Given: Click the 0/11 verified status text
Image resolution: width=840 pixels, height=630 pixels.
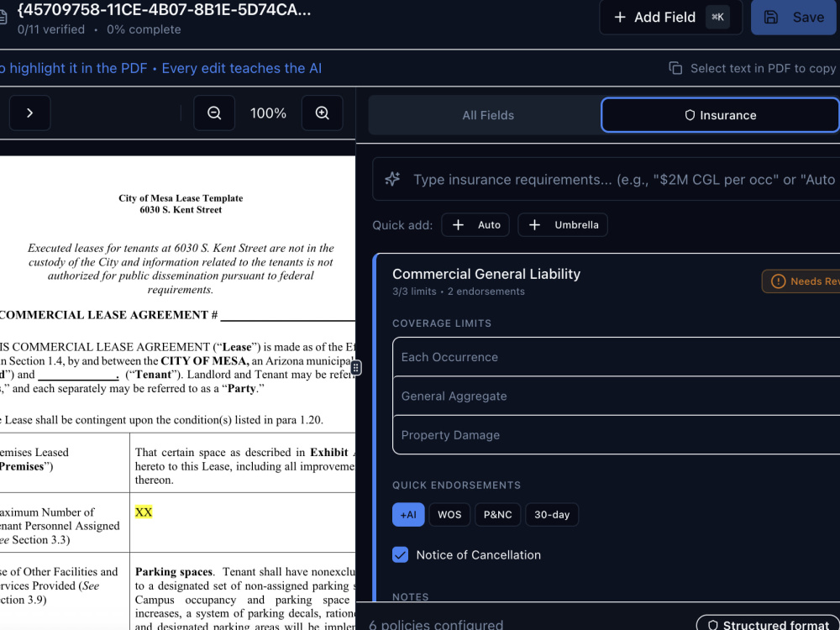Looking at the screenshot, I should point(51,29).
